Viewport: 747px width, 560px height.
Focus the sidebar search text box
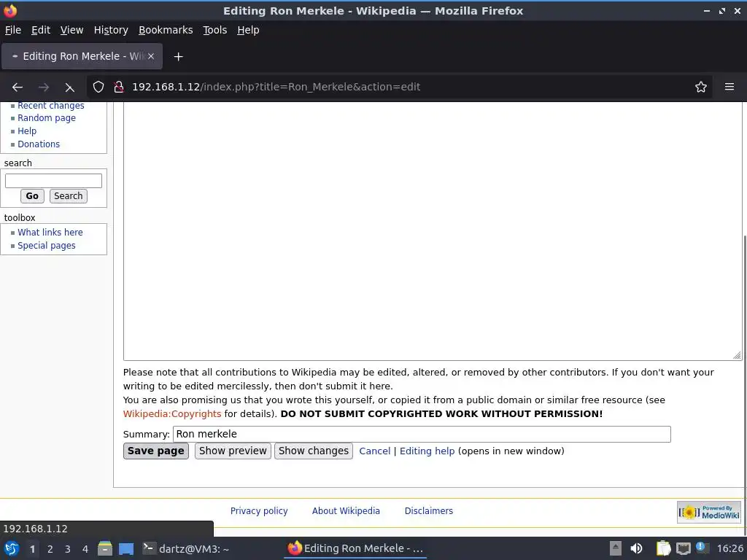(x=53, y=181)
